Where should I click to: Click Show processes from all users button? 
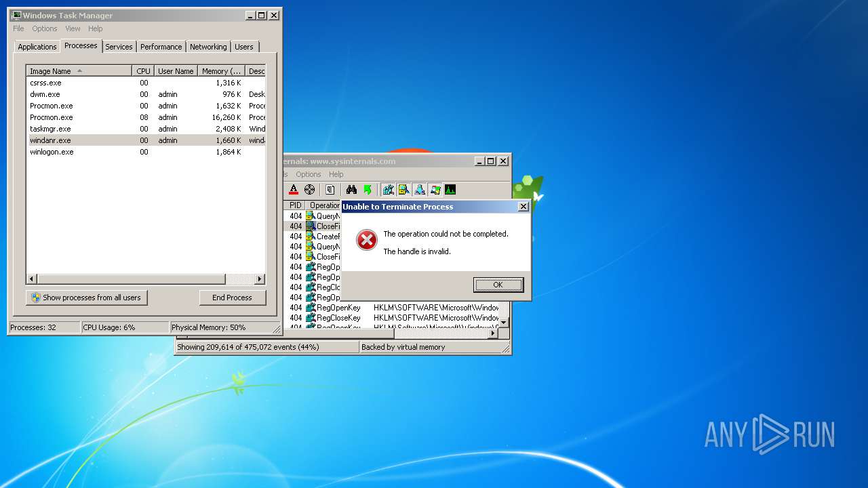pos(87,298)
